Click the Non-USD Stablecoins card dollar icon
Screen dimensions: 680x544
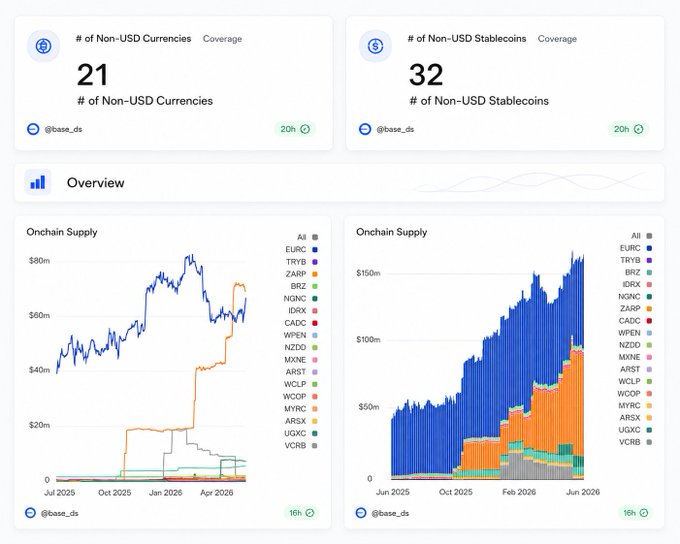click(375, 46)
